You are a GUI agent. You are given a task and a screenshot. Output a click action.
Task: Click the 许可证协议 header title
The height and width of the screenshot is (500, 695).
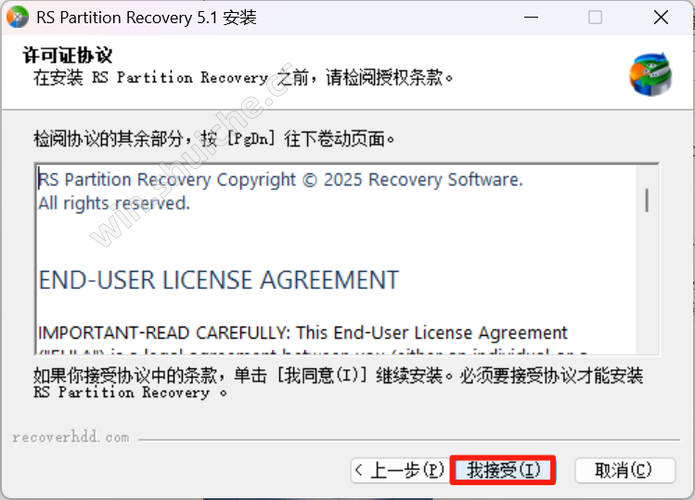(68, 55)
